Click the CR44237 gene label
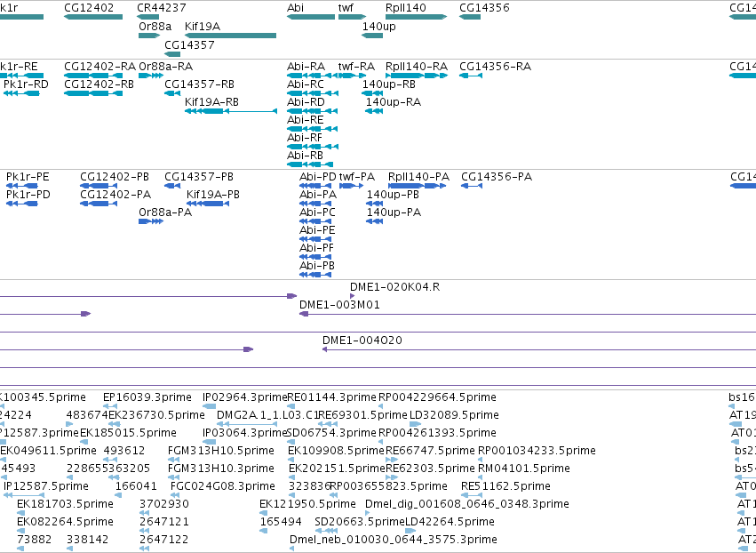 (x=162, y=8)
